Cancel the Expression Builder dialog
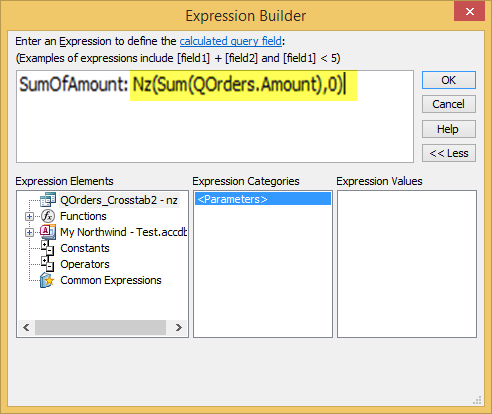The image size is (492, 414). point(449,104)
